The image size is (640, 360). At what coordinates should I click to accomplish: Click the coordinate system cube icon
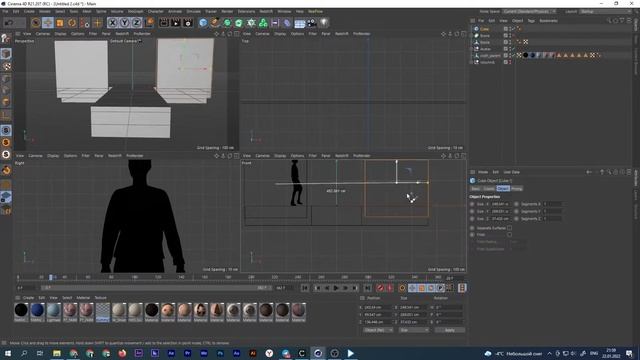pyautogui.click(x=149, y=22)
